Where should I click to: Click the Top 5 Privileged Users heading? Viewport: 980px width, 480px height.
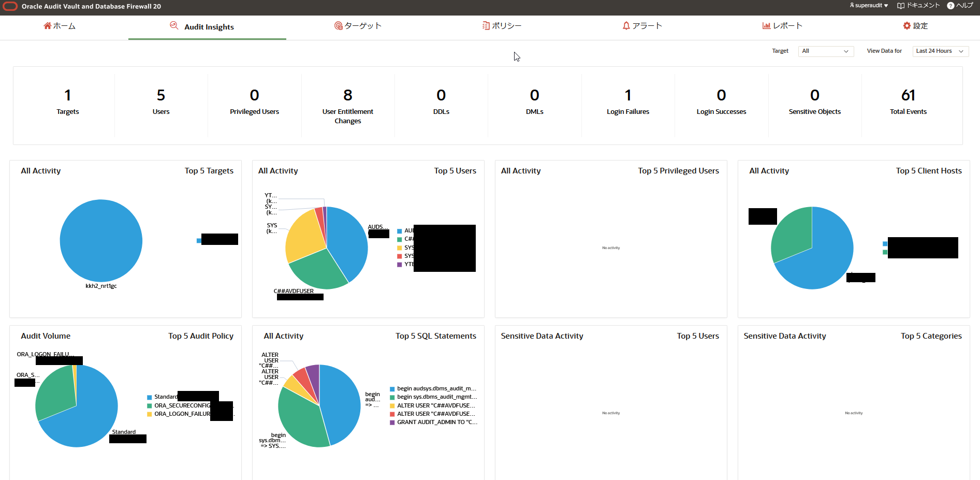(678, 171)
